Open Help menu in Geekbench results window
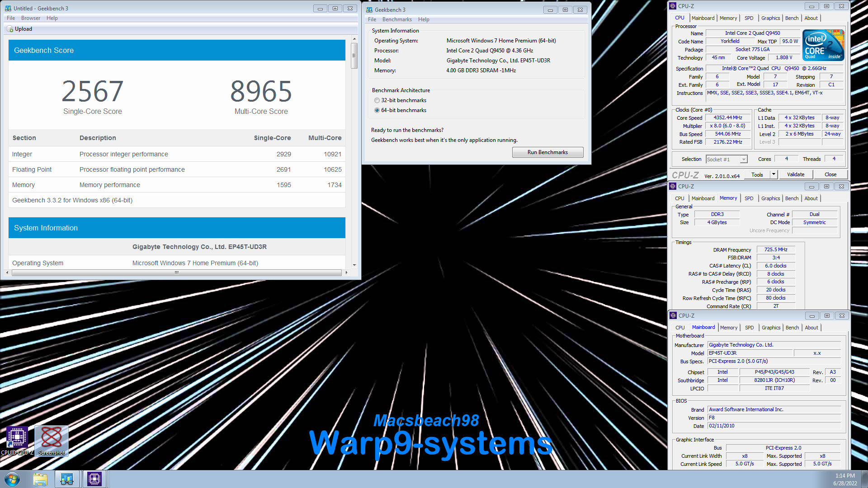 click(x=52, y=18)
